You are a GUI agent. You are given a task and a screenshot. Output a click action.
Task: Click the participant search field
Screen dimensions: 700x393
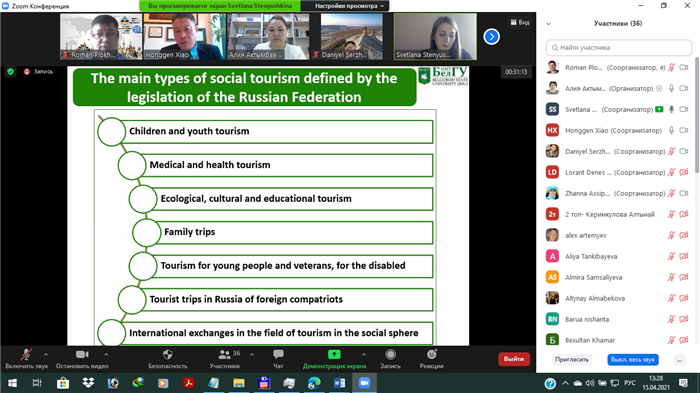pos(618,47)
